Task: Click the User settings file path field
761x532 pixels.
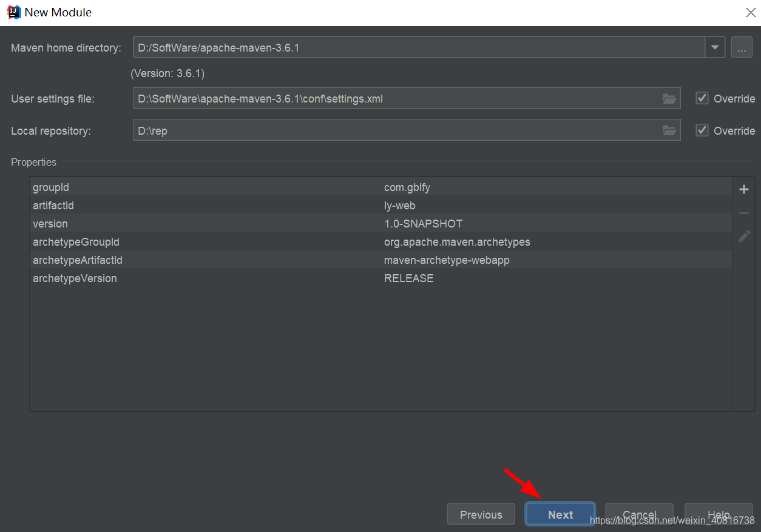Action: click(407, 98)
